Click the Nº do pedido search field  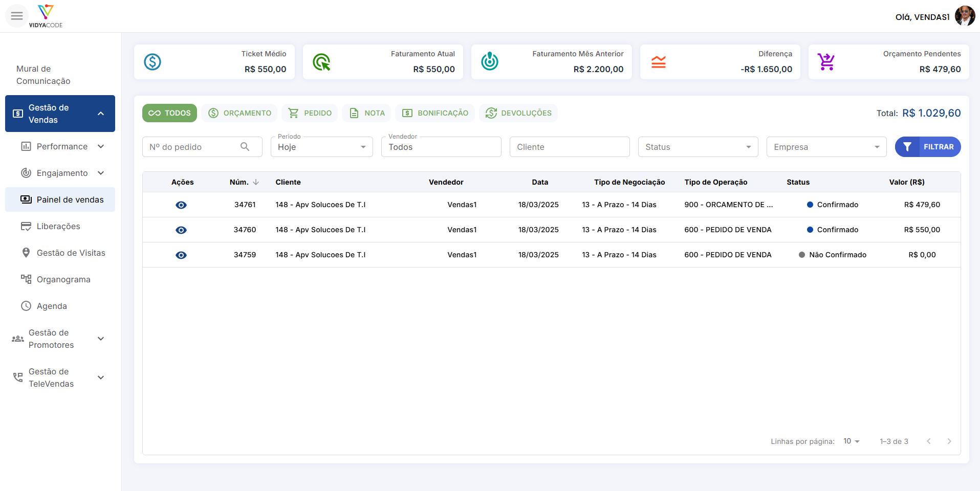coord(202,147)
